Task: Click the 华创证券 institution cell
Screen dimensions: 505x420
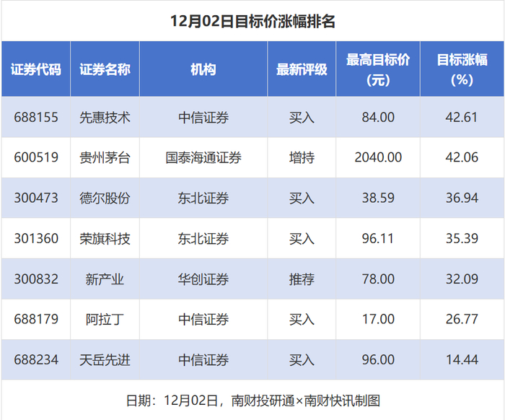Action: [x=203, y=279]
